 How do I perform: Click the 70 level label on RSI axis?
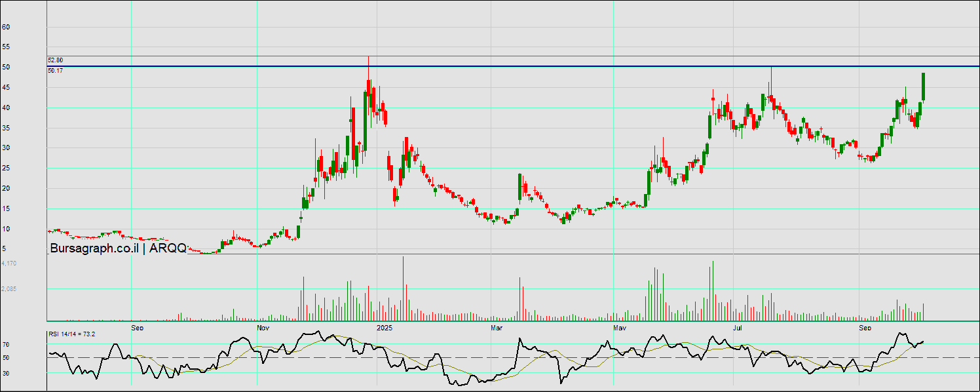pyautogui.click(x=7, y=344)
